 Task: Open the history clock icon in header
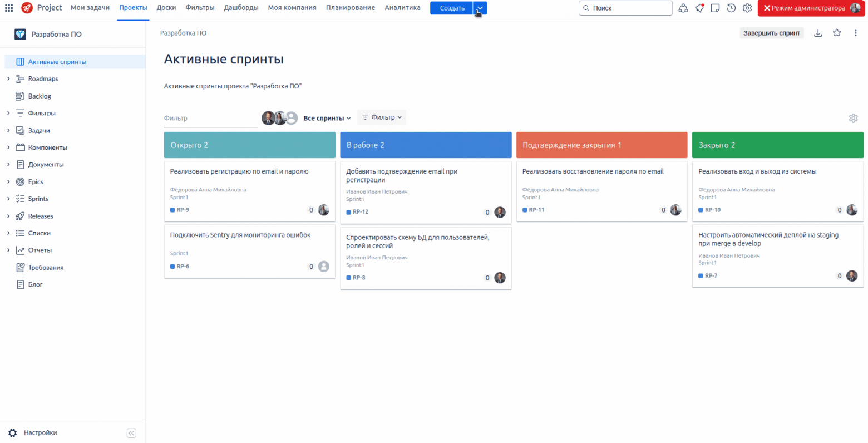coord(732,8)
